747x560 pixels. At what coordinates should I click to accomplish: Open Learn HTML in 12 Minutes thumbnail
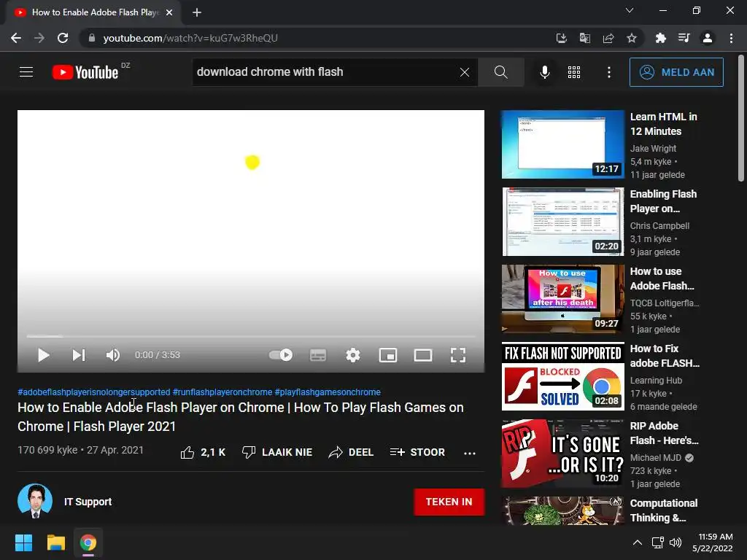click(x=562, y=144)
